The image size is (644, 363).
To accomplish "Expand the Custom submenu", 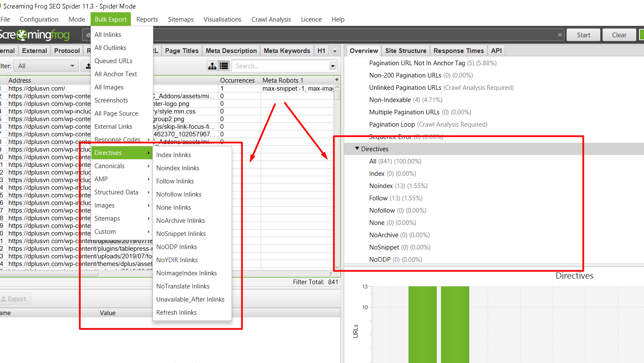I will point(122,232).
